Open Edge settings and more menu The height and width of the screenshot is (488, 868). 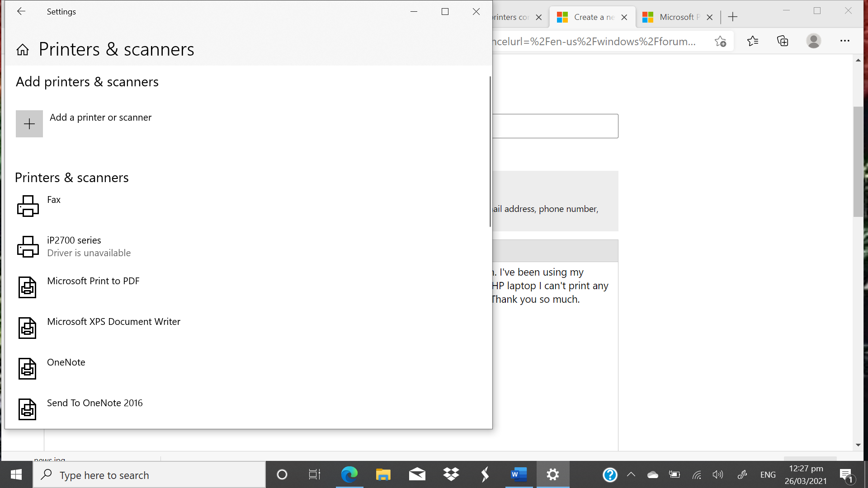[844, 41]
